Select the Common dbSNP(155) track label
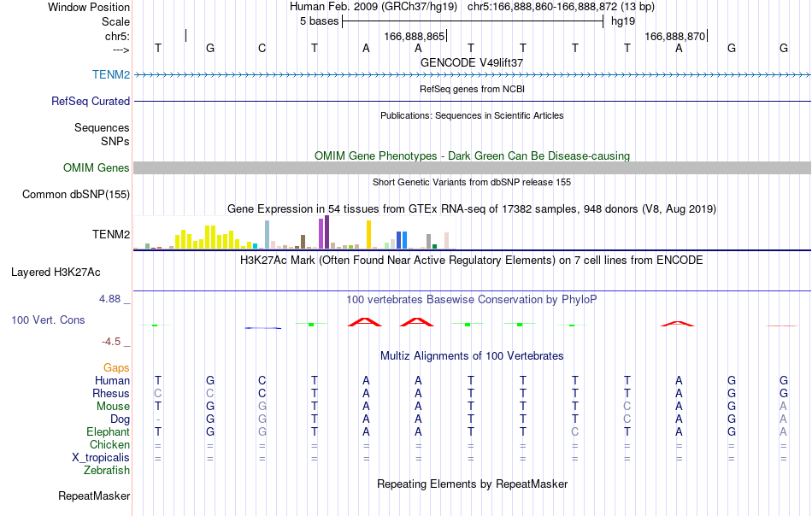The image size is (812, 516). 75,194
